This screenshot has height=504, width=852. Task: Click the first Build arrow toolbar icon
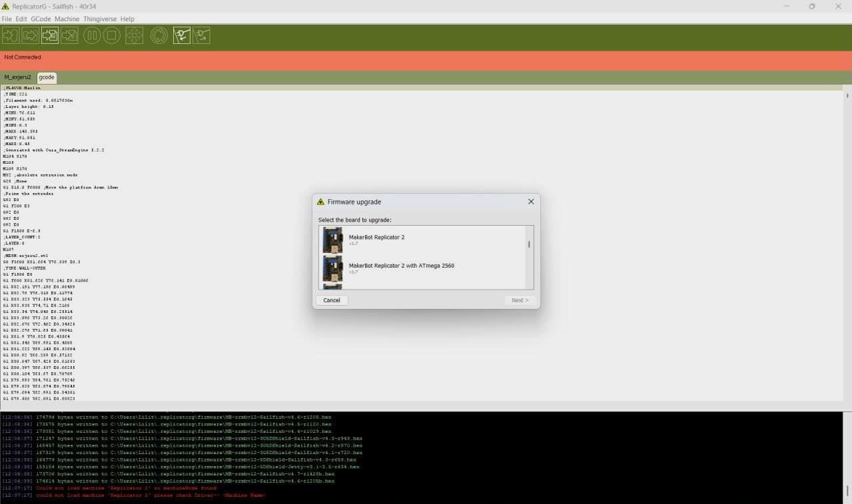point(11,35)
